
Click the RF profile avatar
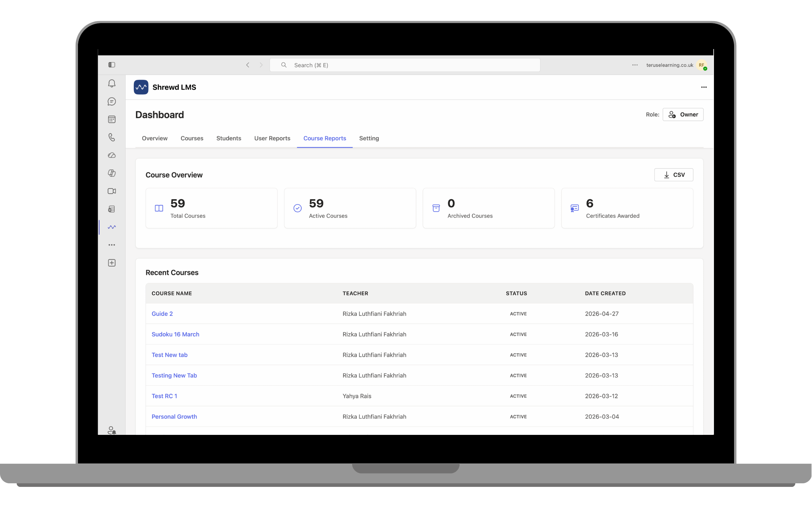coord(702,65)
